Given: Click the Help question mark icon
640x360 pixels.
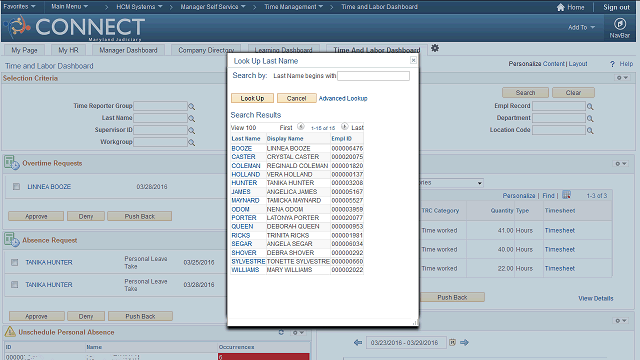Looking at the screenshot, I should pos(612,64).
